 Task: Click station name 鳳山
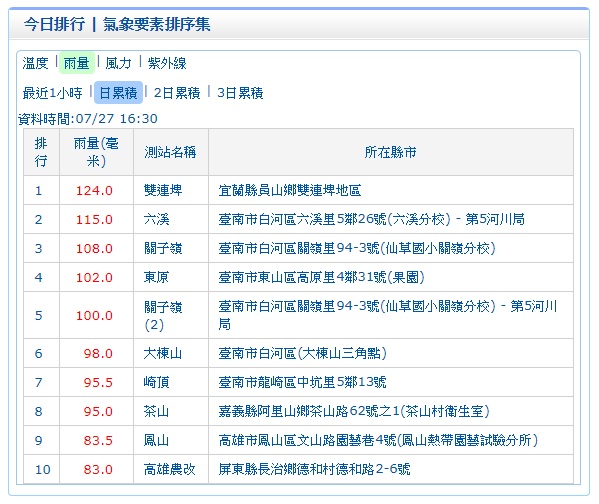[x=157, y=441]
